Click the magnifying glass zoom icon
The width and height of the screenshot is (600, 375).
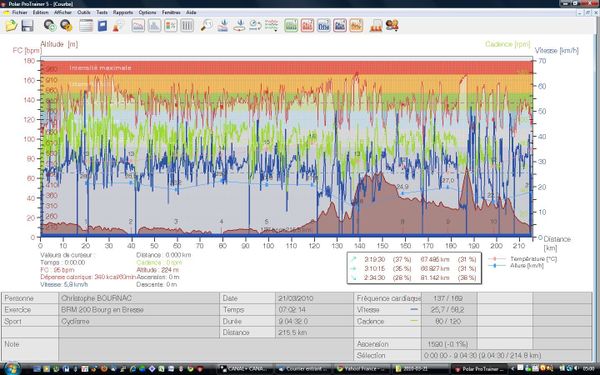[x=207, y=26]
